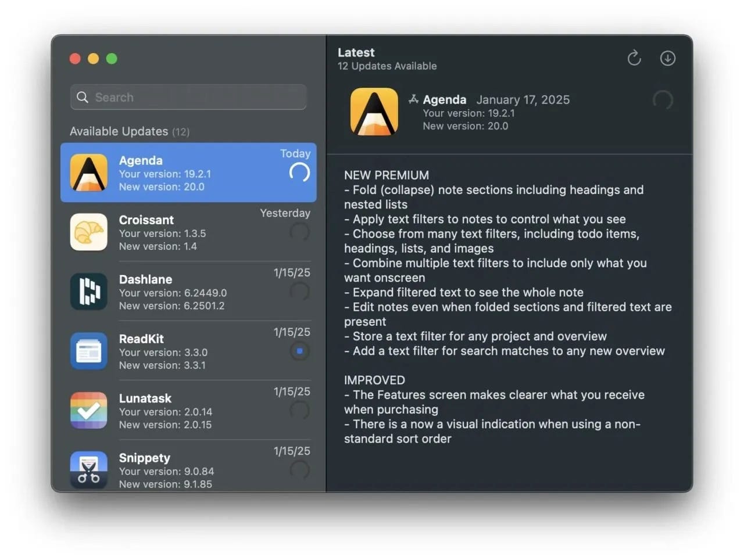Click the Dashlane app icon

click(x=88, y=292)
